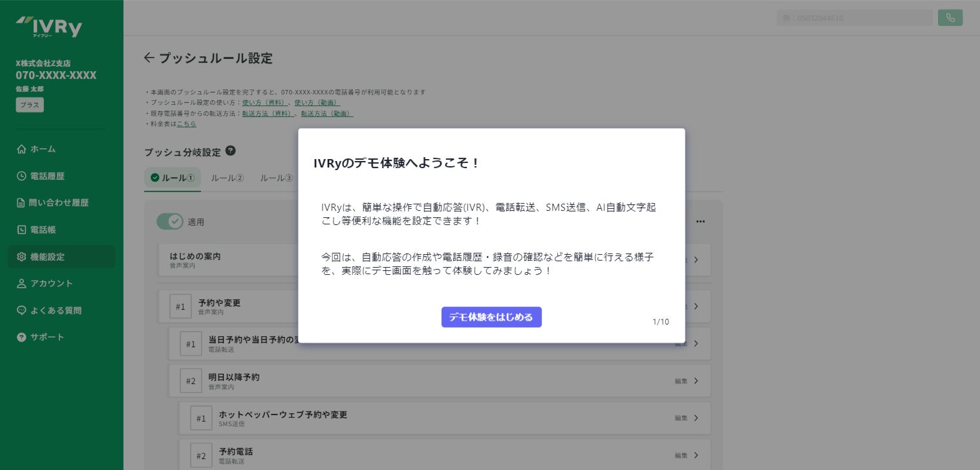Click the こちら link for the price list
The height and width of the screenshot is (470, 980).
pyautogui.click(x=186, y=123)
